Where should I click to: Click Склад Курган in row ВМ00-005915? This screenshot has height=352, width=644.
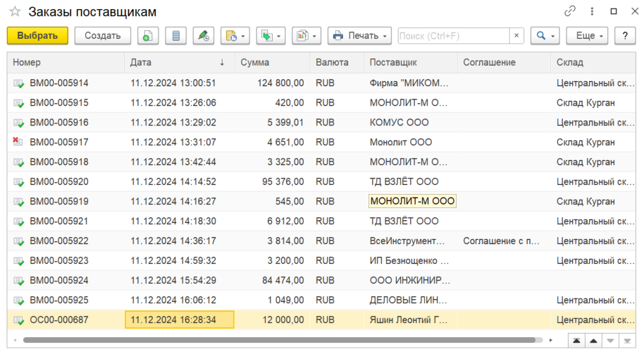586,103
